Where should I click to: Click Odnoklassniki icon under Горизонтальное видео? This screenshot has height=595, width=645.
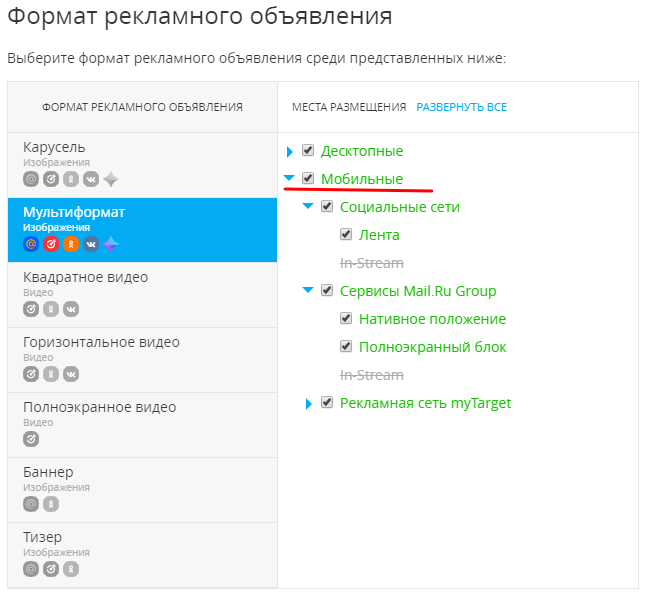pos(51,374)
